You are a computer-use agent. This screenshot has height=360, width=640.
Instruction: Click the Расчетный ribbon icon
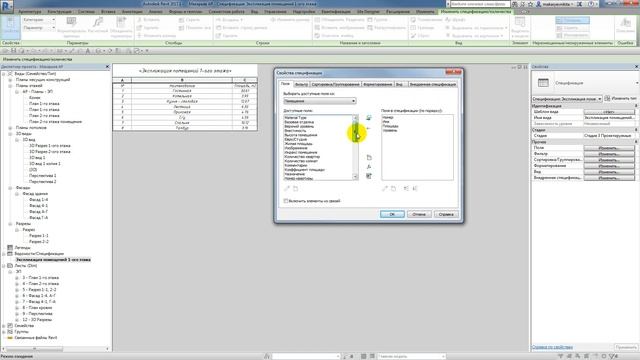point(98,21)
